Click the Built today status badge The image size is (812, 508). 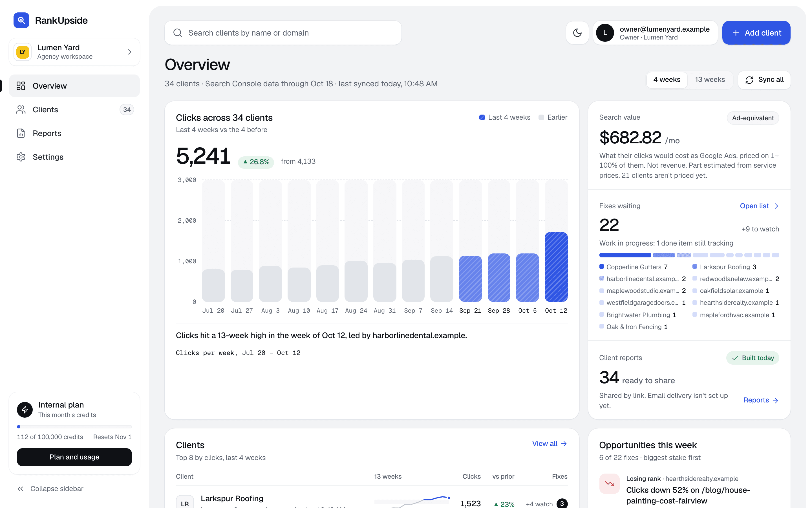coord(752,358)
